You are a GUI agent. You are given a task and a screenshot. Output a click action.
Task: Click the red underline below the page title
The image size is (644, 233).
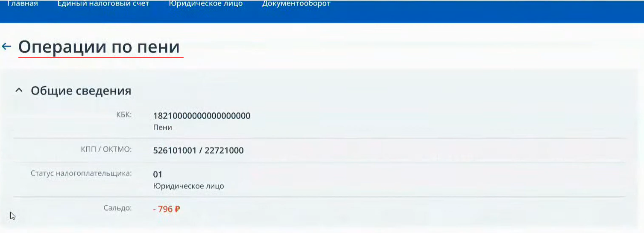[101, 57]
